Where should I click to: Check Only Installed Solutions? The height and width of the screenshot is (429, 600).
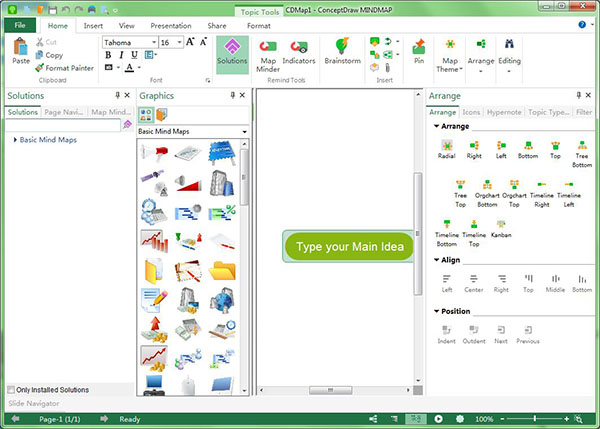(x=11, y=390)
